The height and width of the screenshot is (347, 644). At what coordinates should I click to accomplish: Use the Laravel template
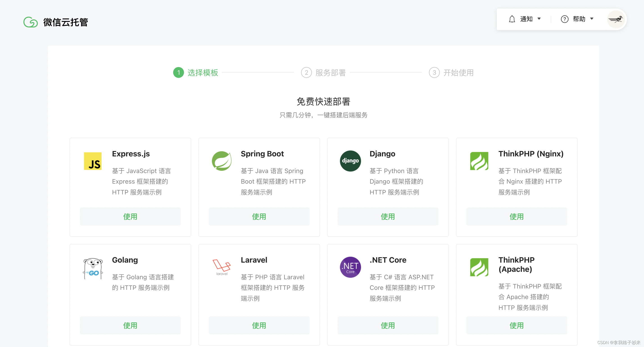tap(259, 325)
